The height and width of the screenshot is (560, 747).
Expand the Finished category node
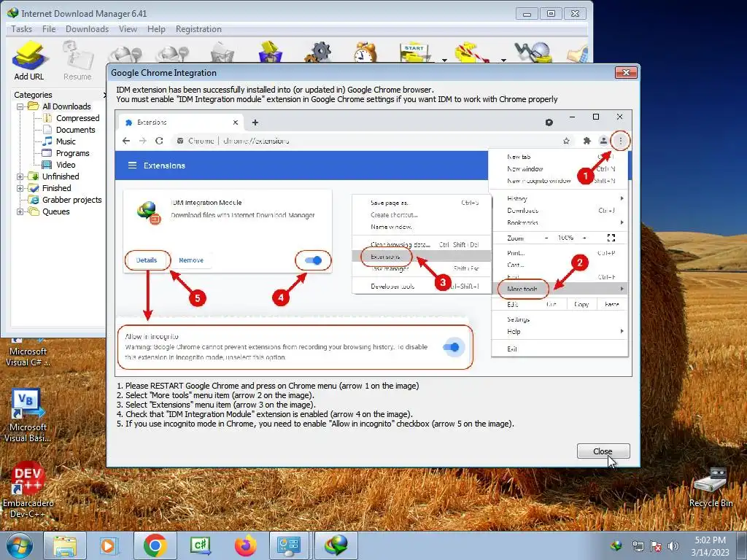click(x=20, y=188)
